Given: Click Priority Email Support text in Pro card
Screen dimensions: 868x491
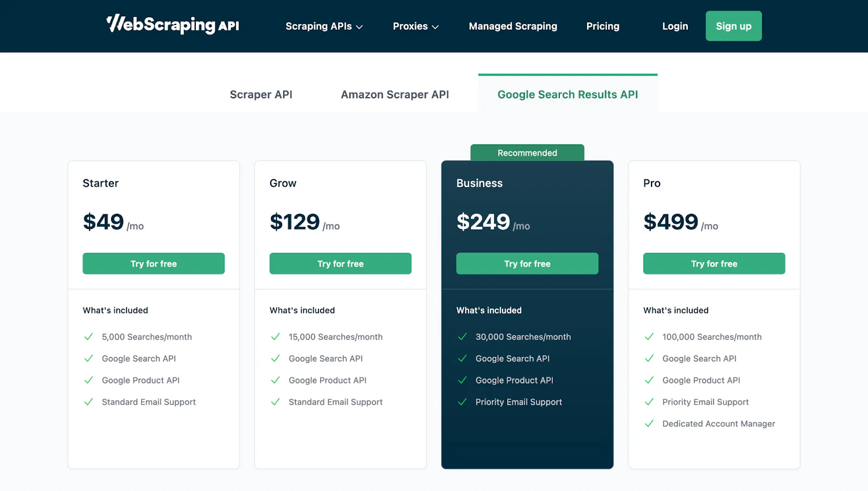Looking at the screenshot, I should click(x=706, y=402).
